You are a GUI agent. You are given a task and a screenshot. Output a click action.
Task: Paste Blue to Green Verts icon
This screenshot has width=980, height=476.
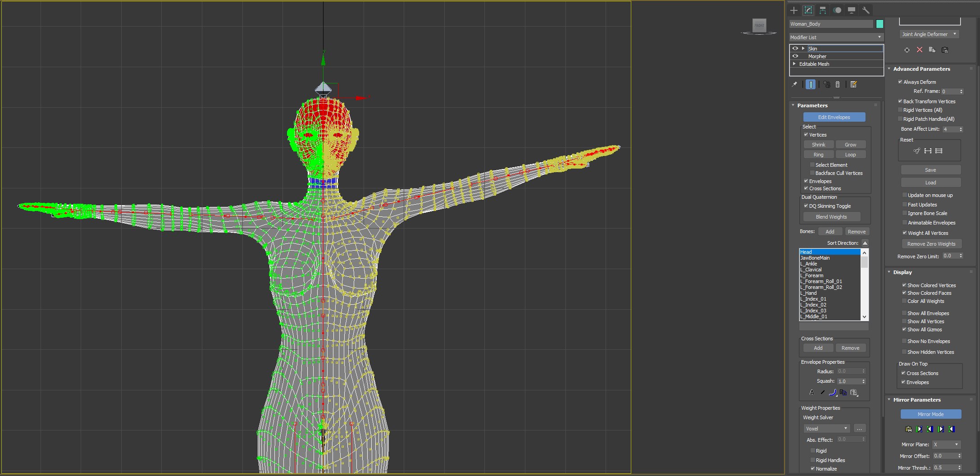[952, 429]
